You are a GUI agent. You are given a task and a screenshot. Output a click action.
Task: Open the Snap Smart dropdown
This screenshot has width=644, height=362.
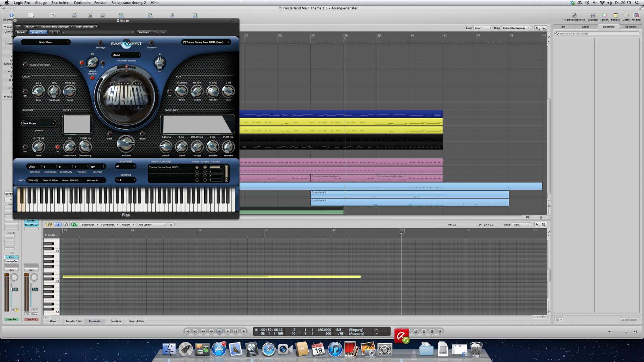click(482, 28)
